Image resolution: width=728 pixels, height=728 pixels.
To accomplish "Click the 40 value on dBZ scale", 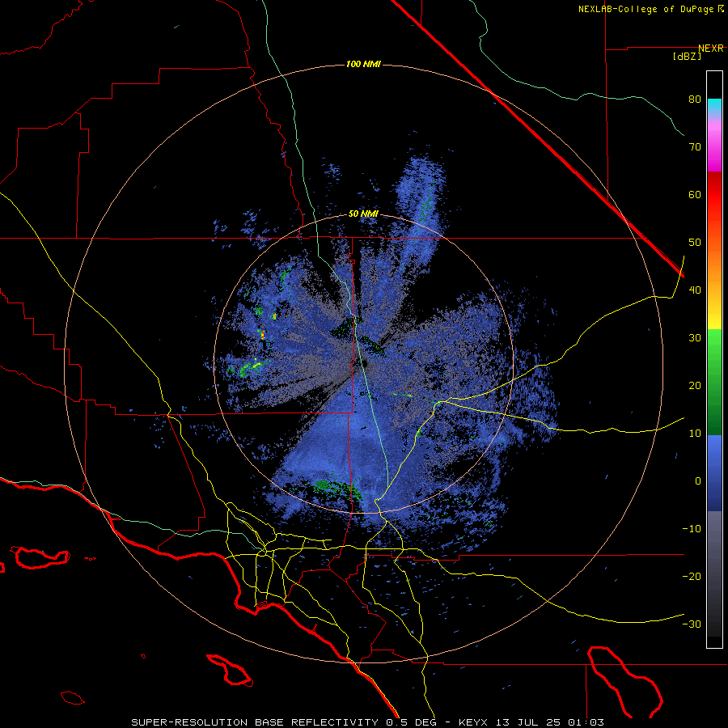I will [x=695, y=290].
